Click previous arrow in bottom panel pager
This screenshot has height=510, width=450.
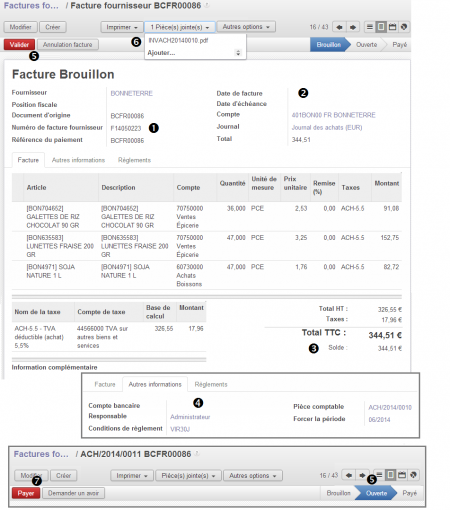click(349, 475)
